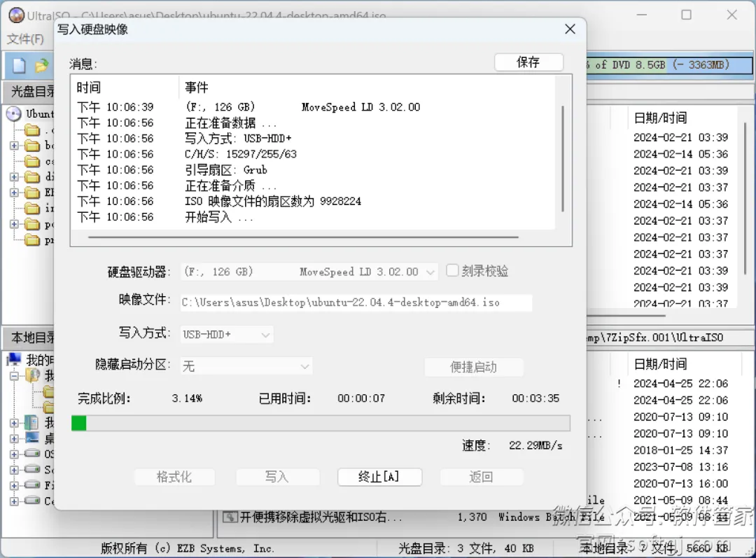Click the 本地目录 panel header

pyautogui.click(x=33, y=337)
